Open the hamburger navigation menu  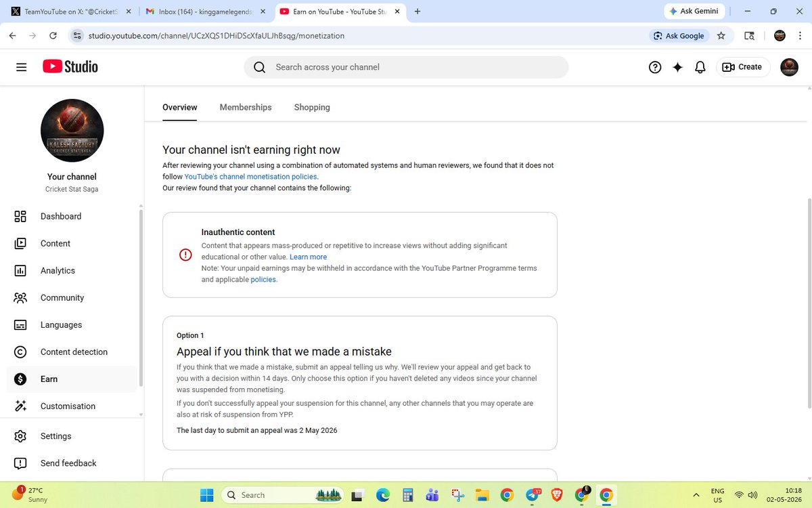tap(21, 67)
